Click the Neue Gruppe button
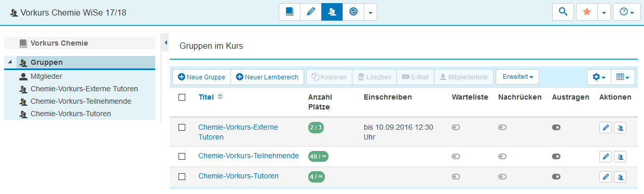The image size is (644, 194). tap(201, 77)
